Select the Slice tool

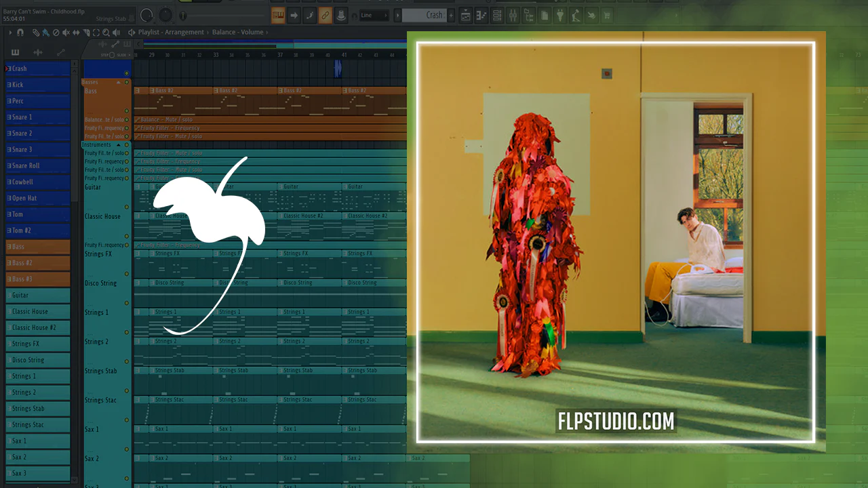tap(86, 32)
